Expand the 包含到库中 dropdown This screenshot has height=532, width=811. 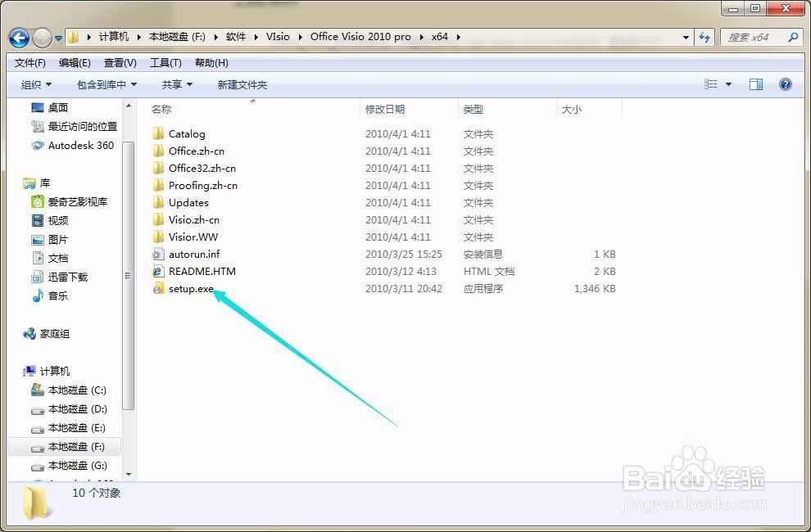click(x=106, y=85)
